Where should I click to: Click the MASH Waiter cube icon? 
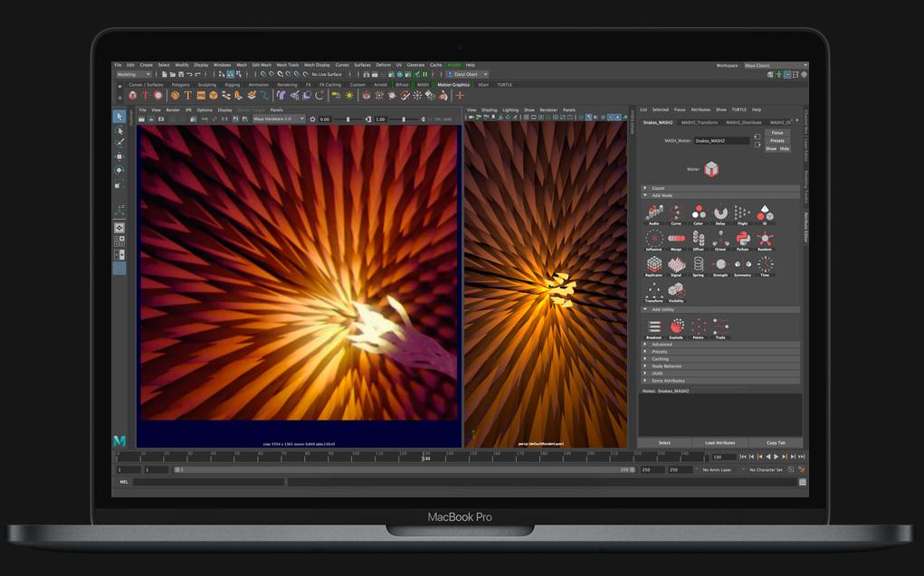tap(711, 170)
